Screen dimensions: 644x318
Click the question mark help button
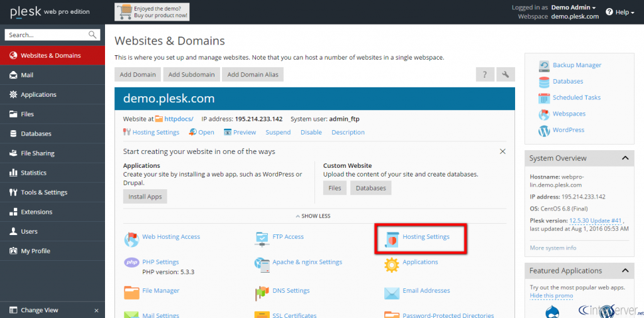485,75
